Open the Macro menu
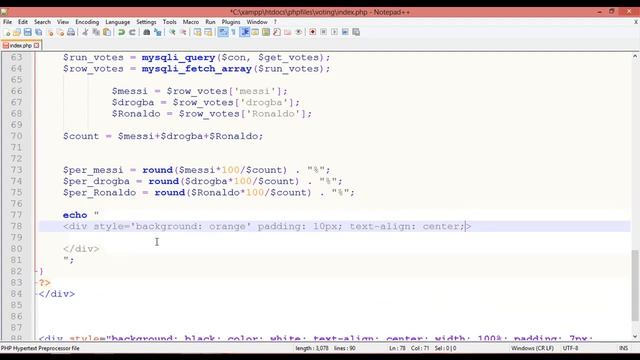Screen dimensions: 640x360 tap(191, 22)
